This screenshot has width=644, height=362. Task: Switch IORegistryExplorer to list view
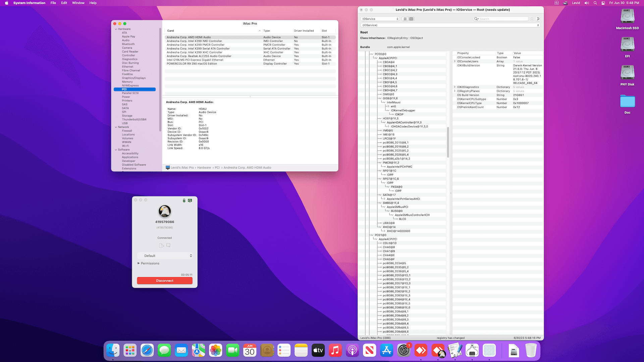pos(405,19)
